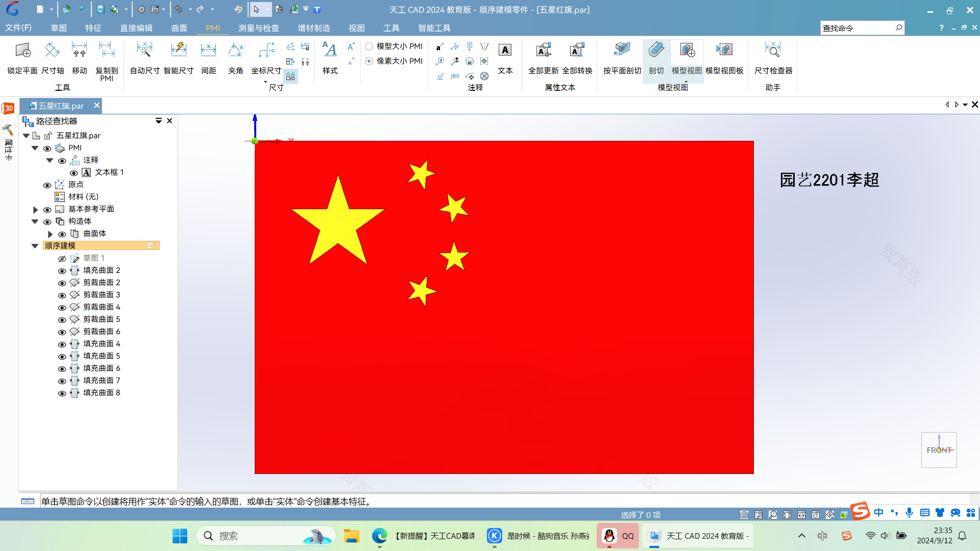Select the 智能尺寸 smart dimension tool
The height and width of the screenshot is (551, 980).
click(179, 58)
